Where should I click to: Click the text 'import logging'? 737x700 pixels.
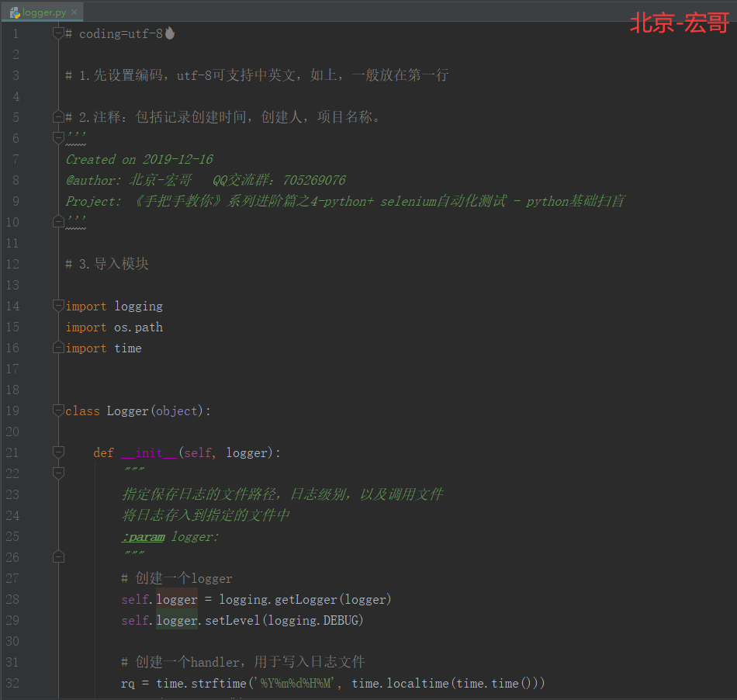(x=114, y=306)
